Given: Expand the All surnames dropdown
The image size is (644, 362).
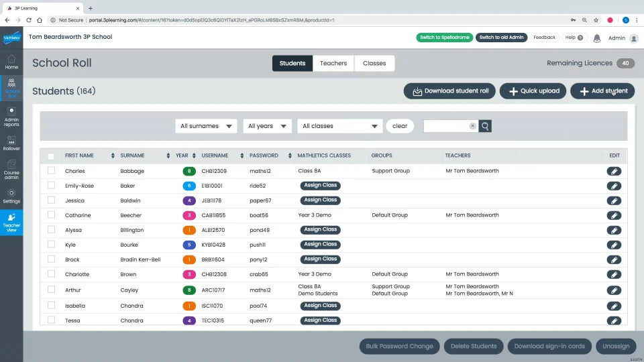Looking at the screenshot, I should (206, 126).
